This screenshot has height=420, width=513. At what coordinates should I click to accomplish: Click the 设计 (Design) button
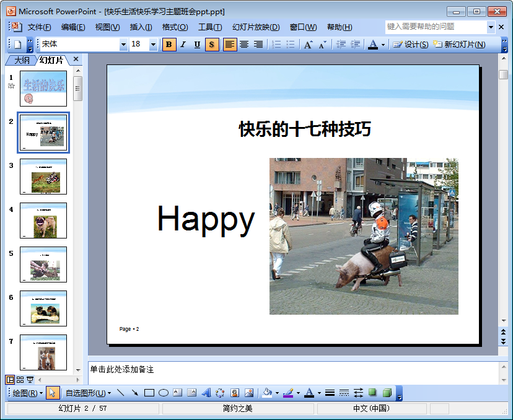410,45
